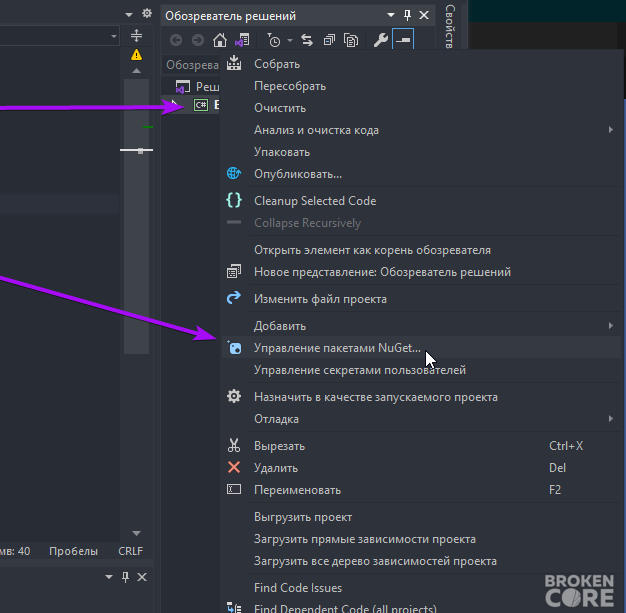Pin the Solution Explorer panel

(407, 16)
